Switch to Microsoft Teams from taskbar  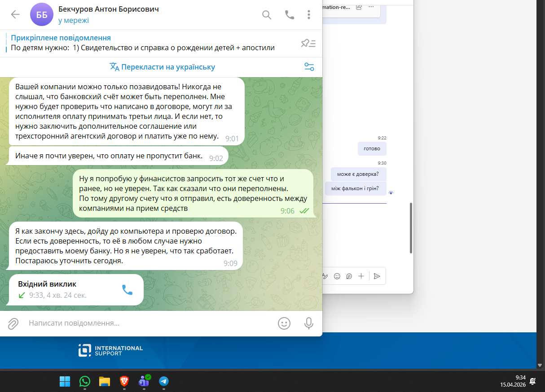click(x=144, y=381)
